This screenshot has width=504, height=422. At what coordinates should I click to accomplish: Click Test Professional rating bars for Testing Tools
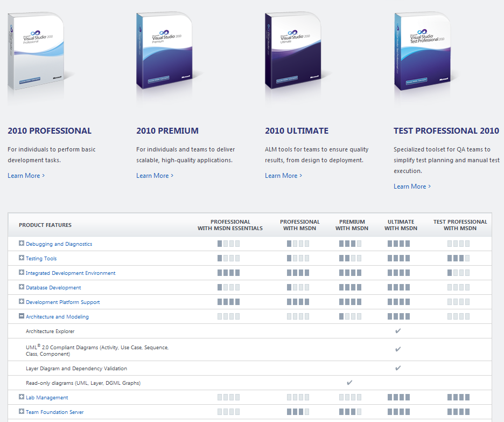[x=458, y=258]
